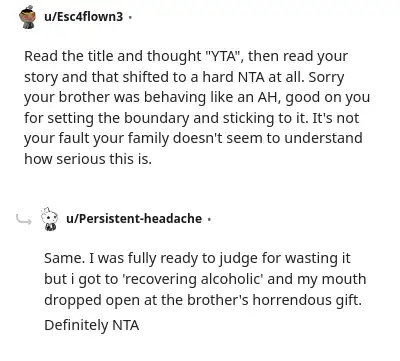Viewport: 400px width, 361px height.
Task: Select the reply line starting "Same. I was"
Action: [197, 258]
